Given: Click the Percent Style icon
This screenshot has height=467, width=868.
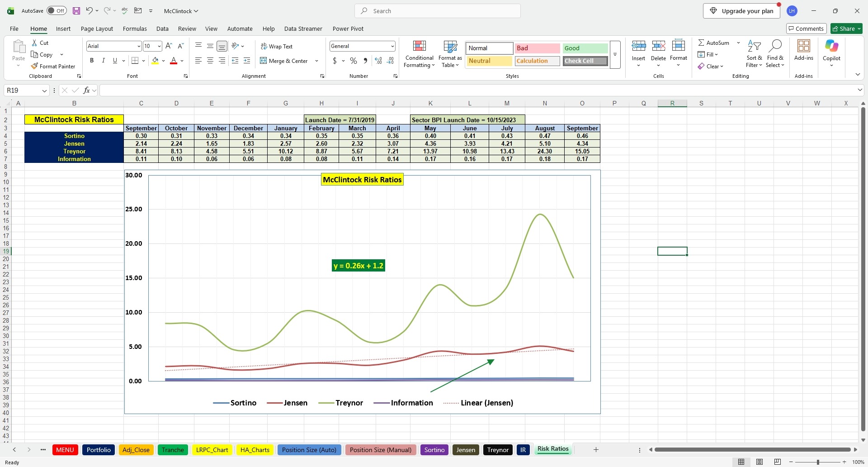Looking at the screenshot, I should tap(354, 61).
